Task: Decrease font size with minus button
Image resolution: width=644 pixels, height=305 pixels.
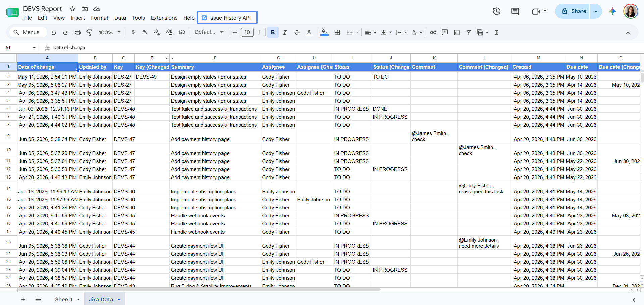Action: point(235,32)
